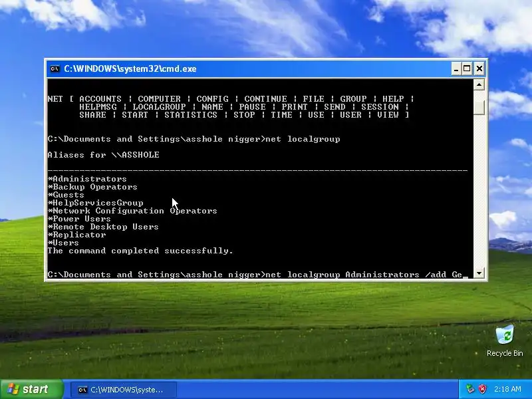Click the word HELPMSG in NET help

point(98,107)
